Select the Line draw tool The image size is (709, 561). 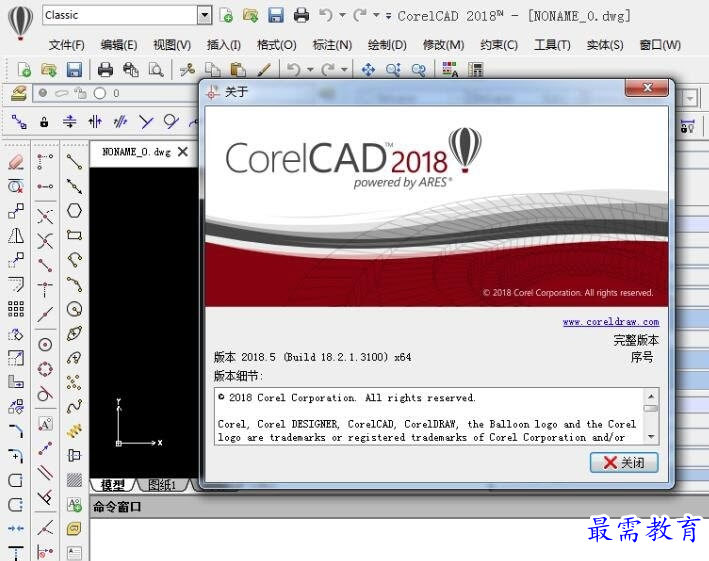coord(74,161)
